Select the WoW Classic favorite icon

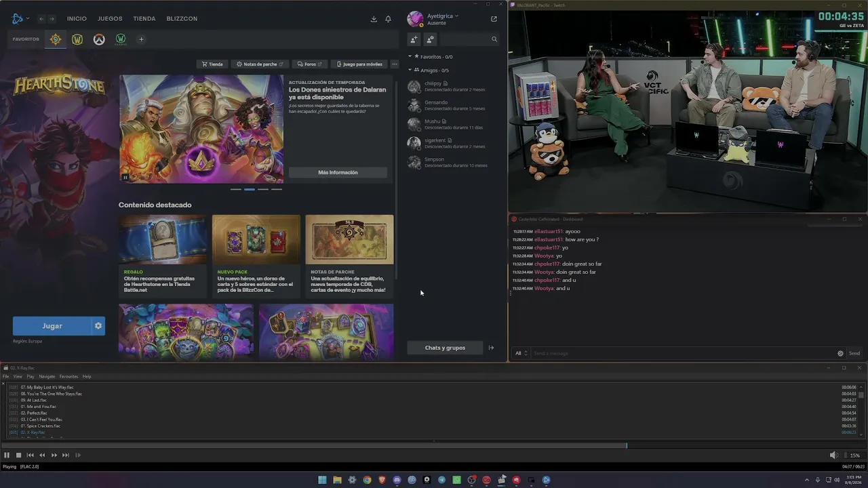(121, 39)
